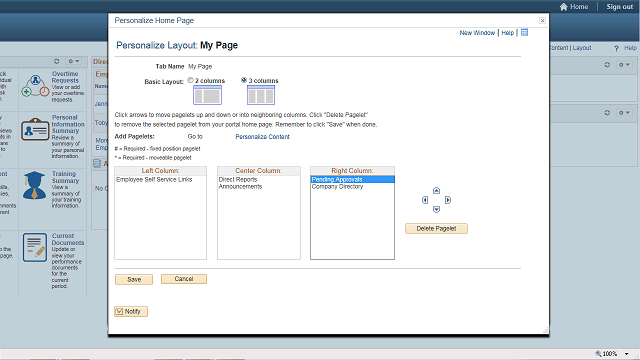Open Current Documents icon in the background page

pyautogui.click(x=35, y=247)
